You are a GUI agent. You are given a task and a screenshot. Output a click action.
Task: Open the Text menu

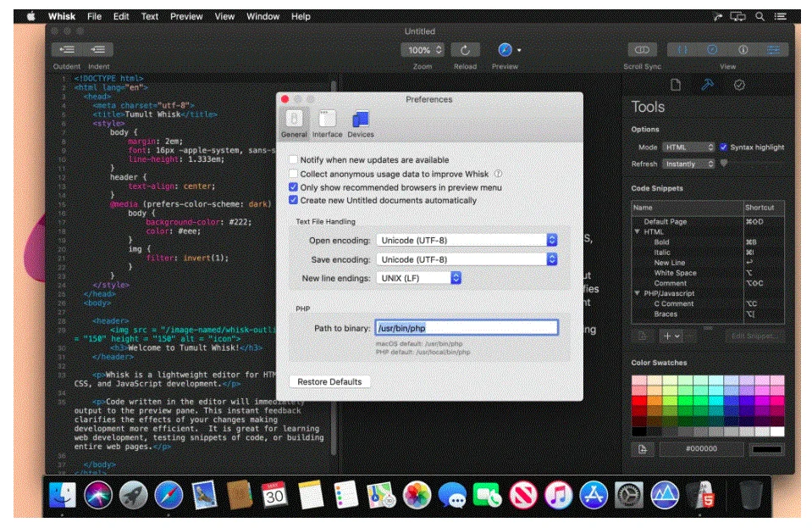point(150,17)
